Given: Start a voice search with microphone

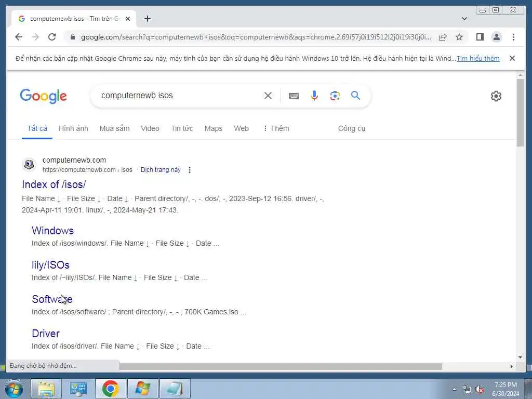Looking at the screenshot, I should 314,96.
